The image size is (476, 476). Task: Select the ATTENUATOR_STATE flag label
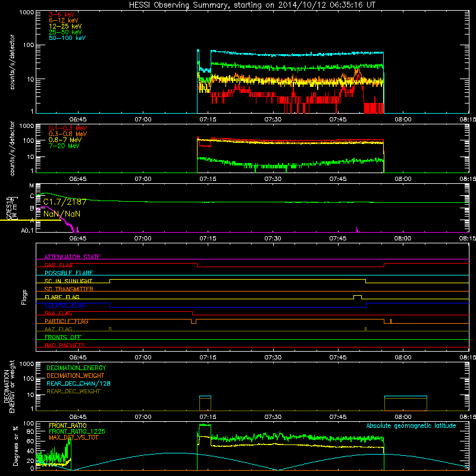click(x=72, y=257)
